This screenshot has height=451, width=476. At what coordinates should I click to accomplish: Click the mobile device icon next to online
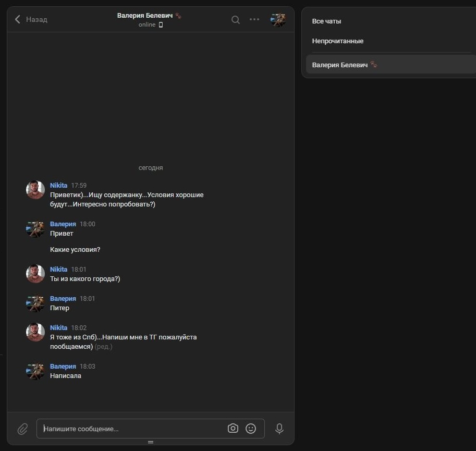[161, 25]
